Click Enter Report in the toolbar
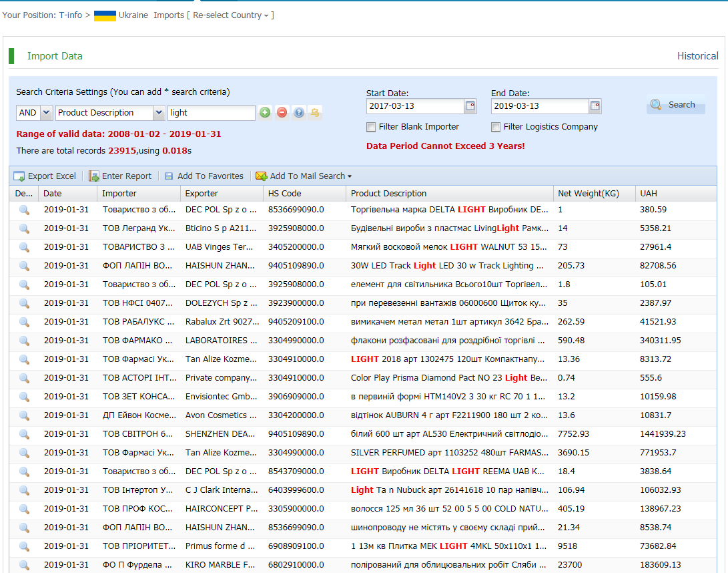Screen dimensions: 728x573 tap(120, 176)
